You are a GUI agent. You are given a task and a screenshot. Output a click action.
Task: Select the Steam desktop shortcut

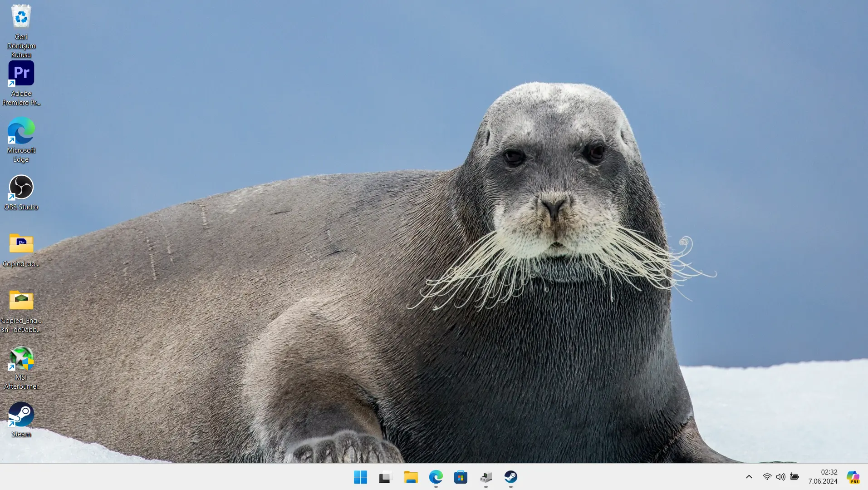[x=21, y=420]
